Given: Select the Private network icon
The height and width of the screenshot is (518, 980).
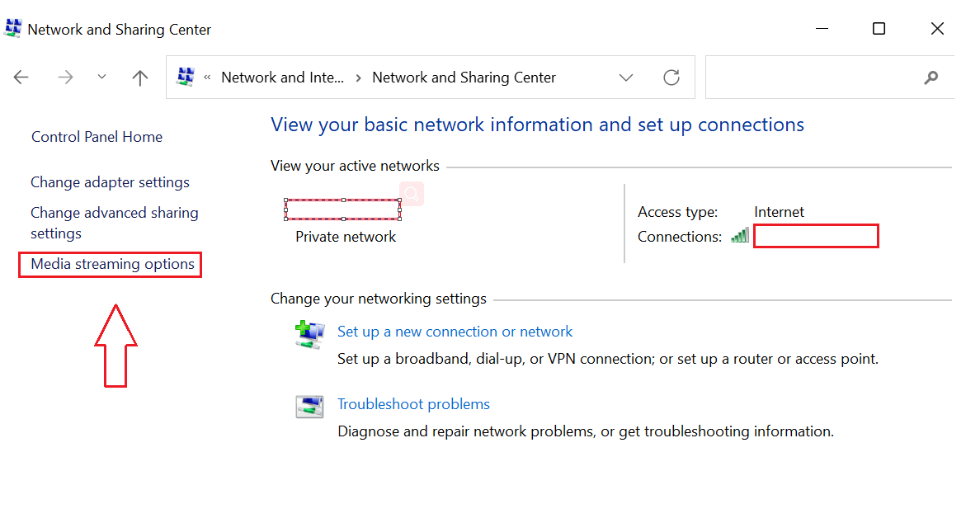Looking at the screenshot, I should click(342, 209).
